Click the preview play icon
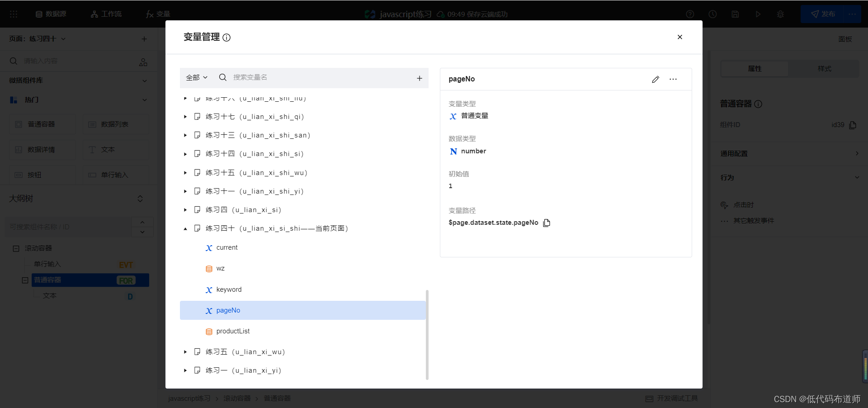This screenshot has width=868, height=408. coord(758,14)
